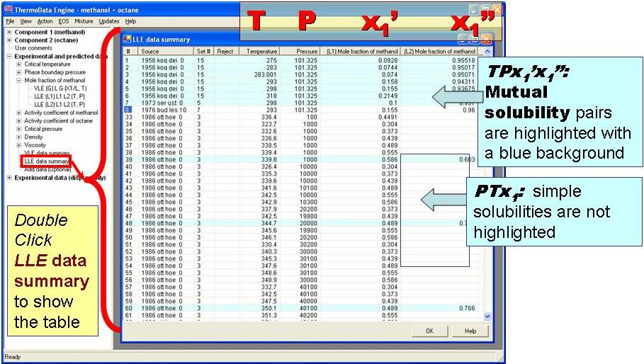Open the Updates menu
The height and width of the screenshot is (364, 644).
click(x=109, y=21)
